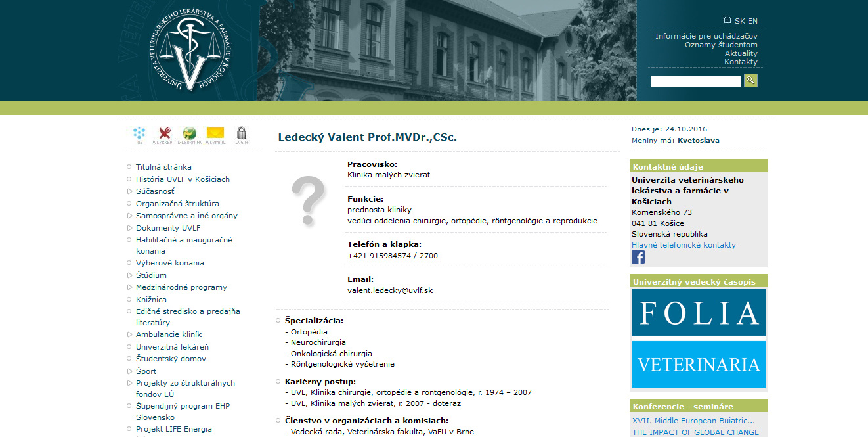Viewport: 868px width, 437px height.
Task: Open the Webmail envelope icon
Action: pyautogui.click(x=215, y=134)
